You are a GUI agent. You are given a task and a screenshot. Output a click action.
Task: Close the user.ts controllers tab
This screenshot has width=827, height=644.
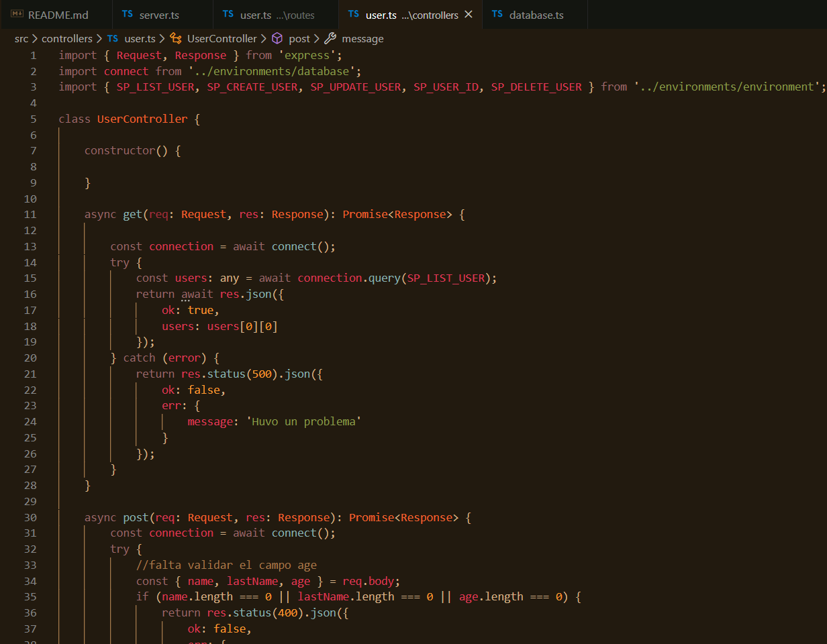click(x=469, y=15)
